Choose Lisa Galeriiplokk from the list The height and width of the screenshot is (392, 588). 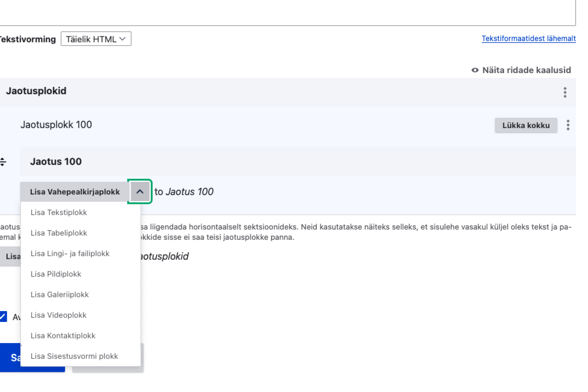pos(60,295)
